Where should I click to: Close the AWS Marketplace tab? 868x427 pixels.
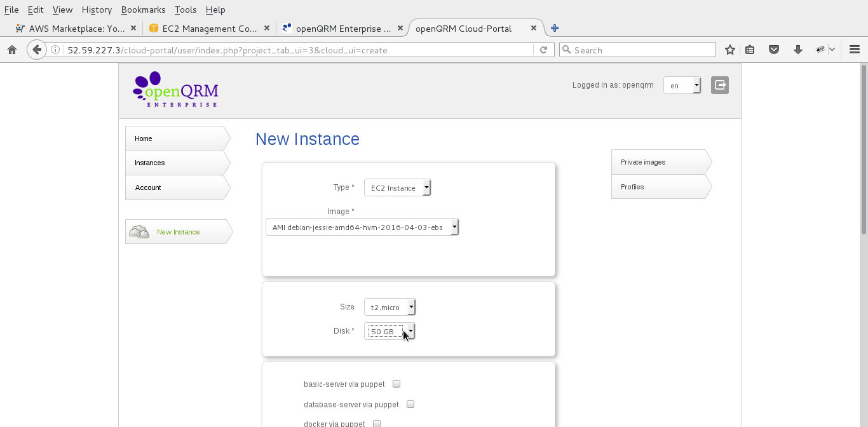(x=133, y=28)
